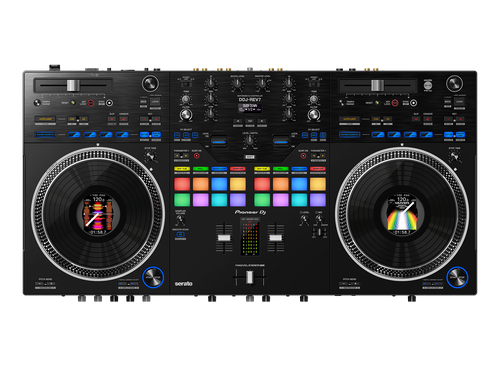This screenshot has width=500, height=367.
Task: Toggle the right channel red SLOT ON button
Action: point(303,156)
